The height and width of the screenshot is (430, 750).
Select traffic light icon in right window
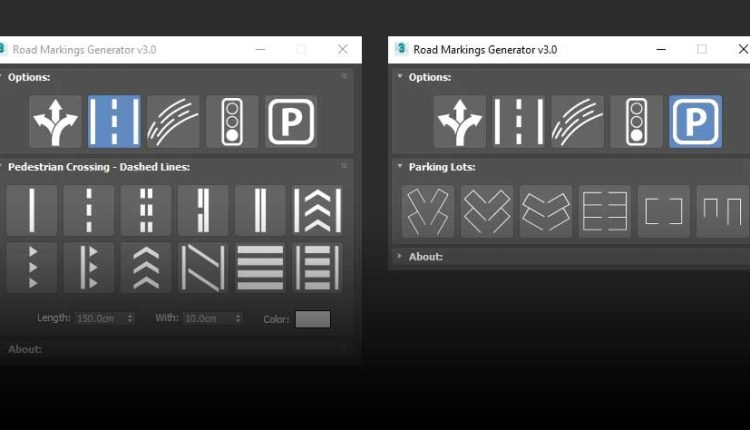[x=637, y=122]
